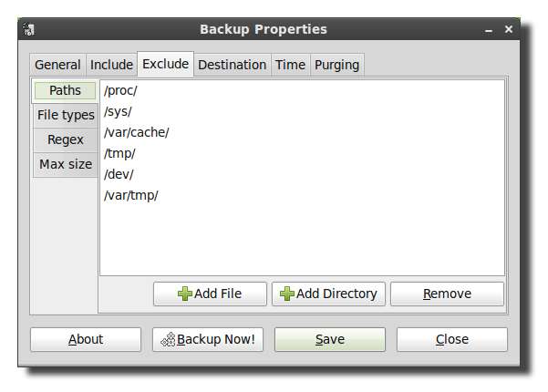548x392 pixels.
Task: Show the Purging tab
Action: (336, 65)
